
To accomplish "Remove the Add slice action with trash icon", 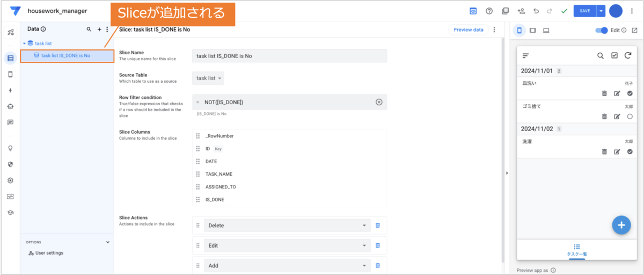I will pyautogui.click(x=377, y=265).
